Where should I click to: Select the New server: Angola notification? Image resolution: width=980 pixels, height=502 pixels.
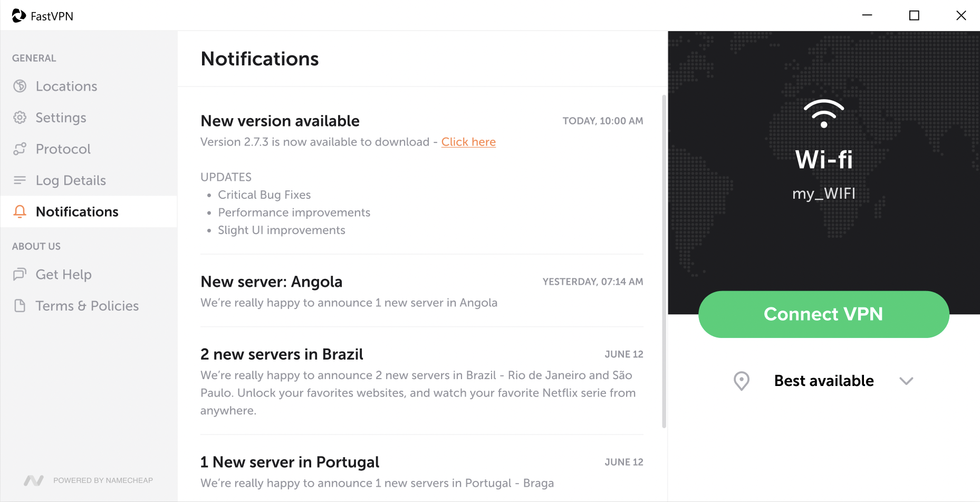coord(422,291)
